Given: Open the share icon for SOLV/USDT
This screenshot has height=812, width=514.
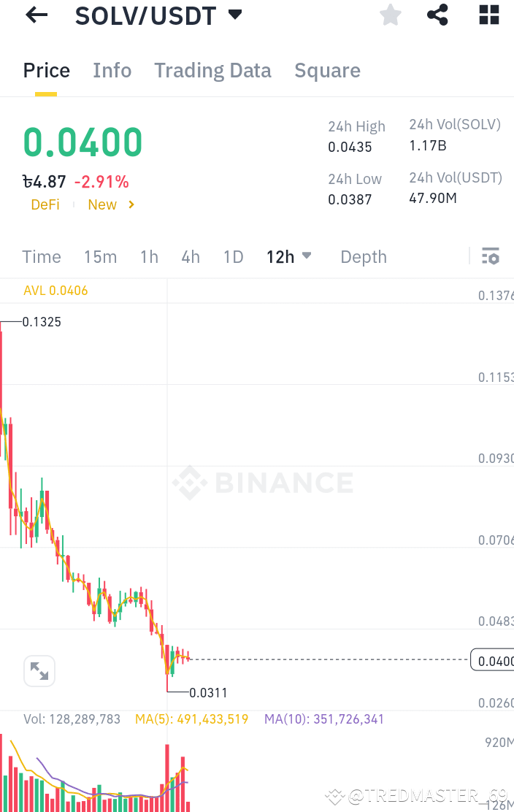Looking at the screenshot, I should pos(437,15).
